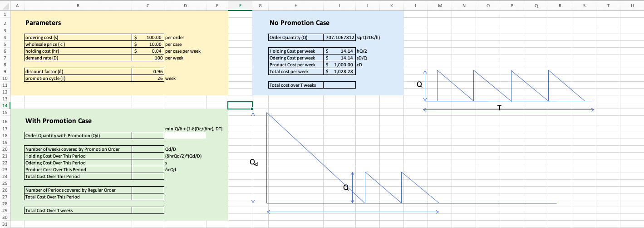Click 'Odering Cost Over This Period' label
Image resolution: width=644 pixels, height=228 pixels.
(78, 163)
